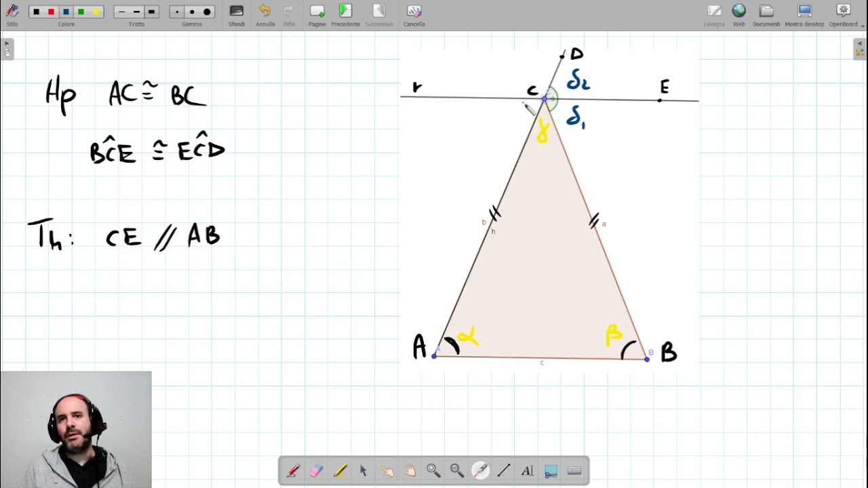Select the small Gomma eraser size

tap(177, 12)
